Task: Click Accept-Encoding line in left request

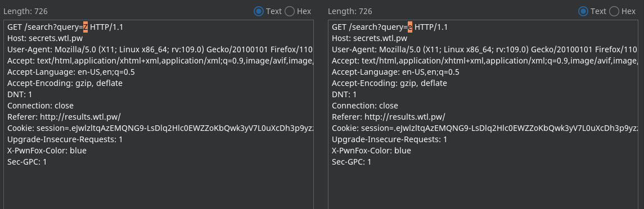Action: click(x=65, y=83)
